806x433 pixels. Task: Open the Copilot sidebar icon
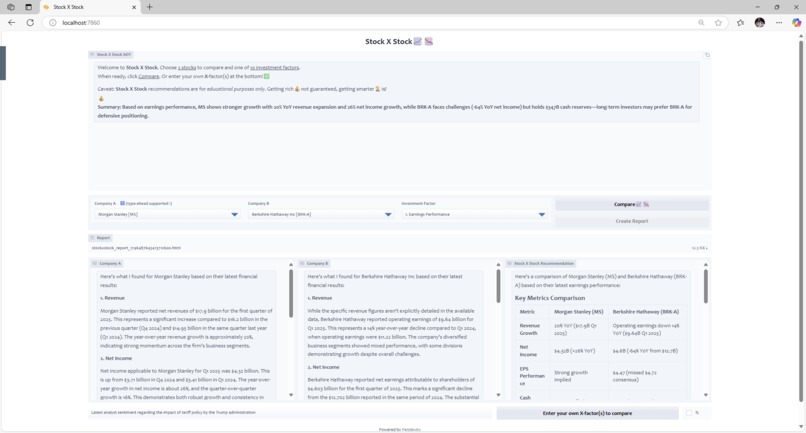(x=796, y=23)
